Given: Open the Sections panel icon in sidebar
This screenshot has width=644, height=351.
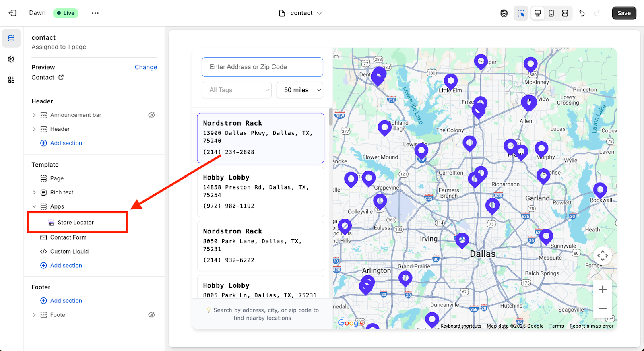Looking at the screenshot, I should point(11,39).
